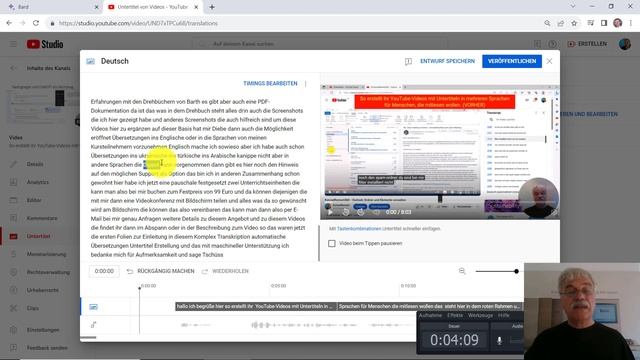Click RÜCKGÄNGIG MACHEN undo button

(160, 271)
